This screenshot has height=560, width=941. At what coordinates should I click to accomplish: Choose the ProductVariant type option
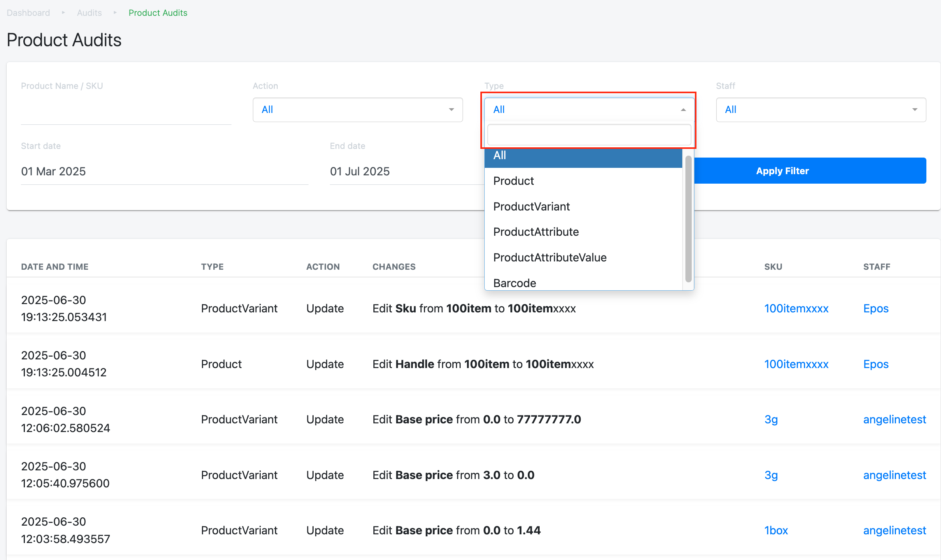pyautogui.click(x=531, y=207)
